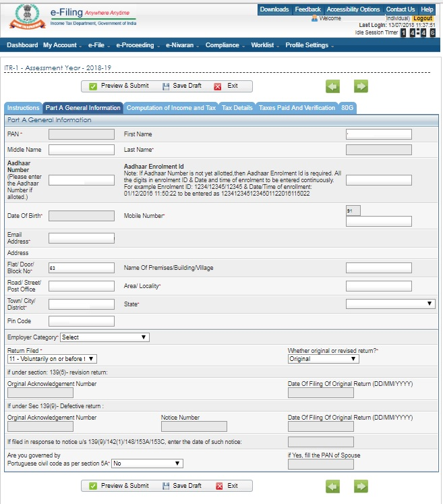Screen dimensions: 443x504
Task: Change the original or revised return dropdown
Action: click(x=323, y=359)
